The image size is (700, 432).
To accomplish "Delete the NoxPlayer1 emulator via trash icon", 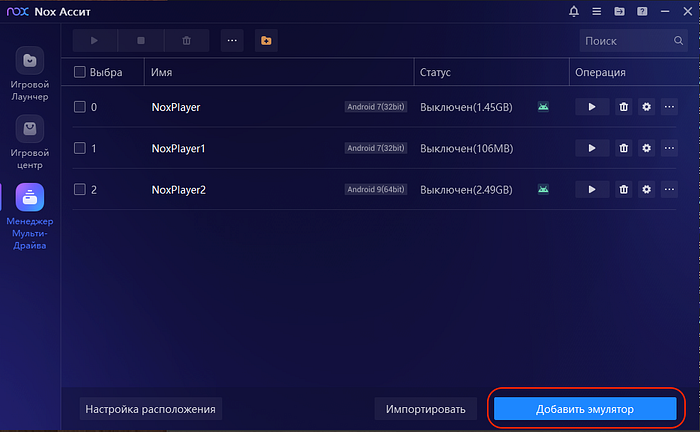I will (x=624, y=148).
